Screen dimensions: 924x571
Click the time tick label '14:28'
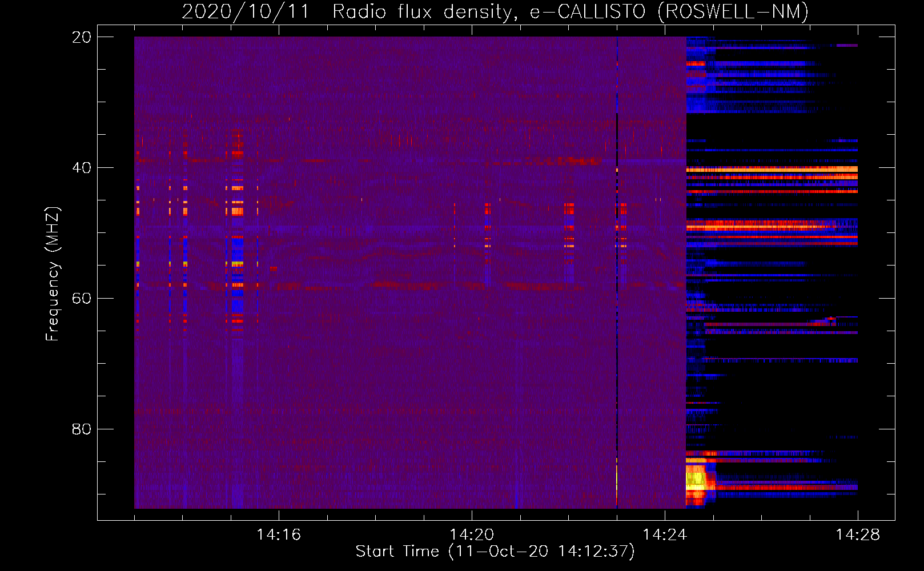[858, 534]
